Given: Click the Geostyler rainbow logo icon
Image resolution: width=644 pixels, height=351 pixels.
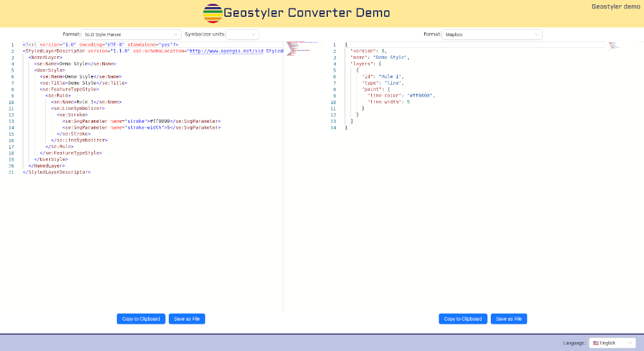Looking at the screenshot, I should point(213,13).
